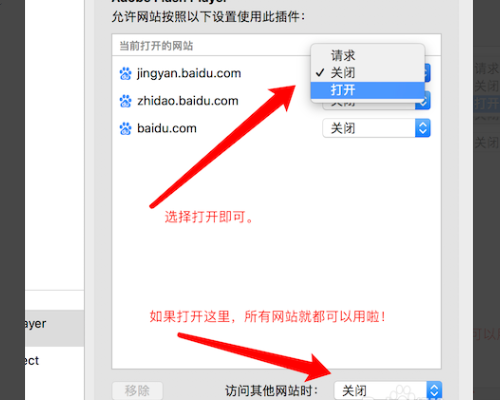Click the partly hidden blue arrows in the zhidao.baidu.com row

pyautogui.click(x=423, y=104)
